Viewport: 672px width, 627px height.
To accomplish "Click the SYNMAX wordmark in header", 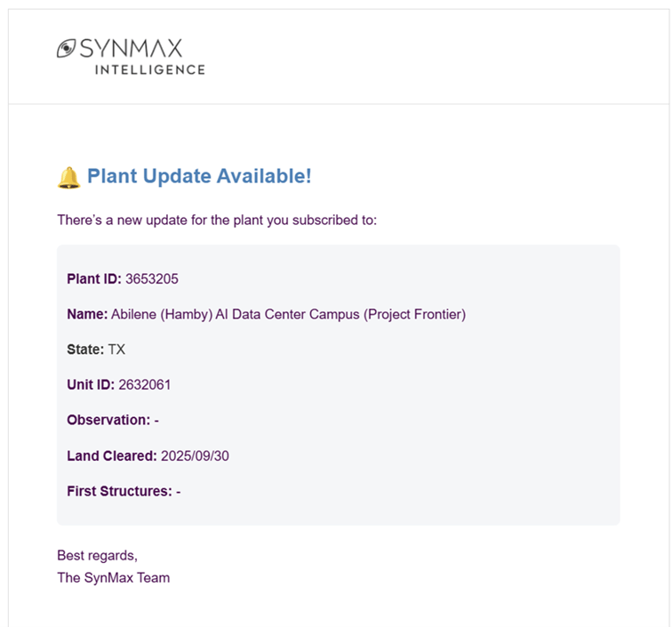I will point(131,48).
